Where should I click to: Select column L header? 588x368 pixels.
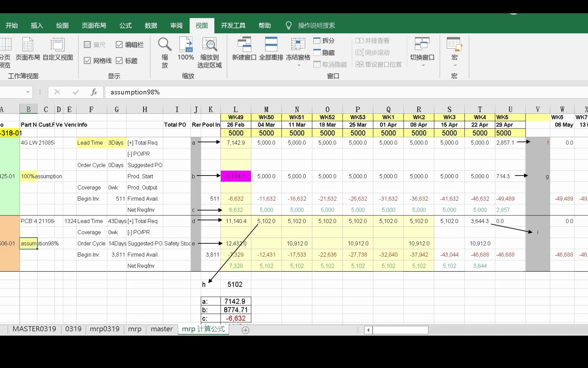pyautogui.click(x=236, y=109)
